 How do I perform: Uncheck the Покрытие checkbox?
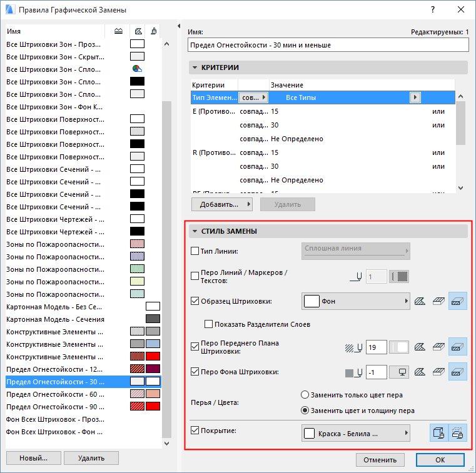click(195, 431)
